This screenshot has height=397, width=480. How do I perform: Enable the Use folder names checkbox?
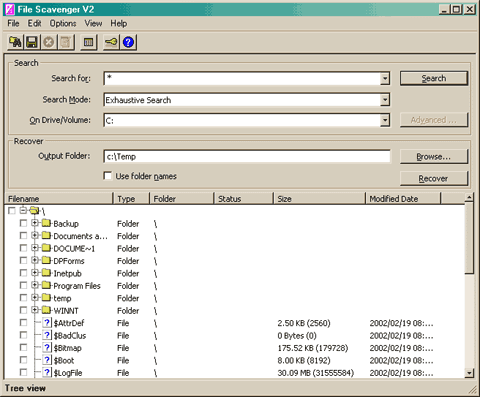coord(108,176)
